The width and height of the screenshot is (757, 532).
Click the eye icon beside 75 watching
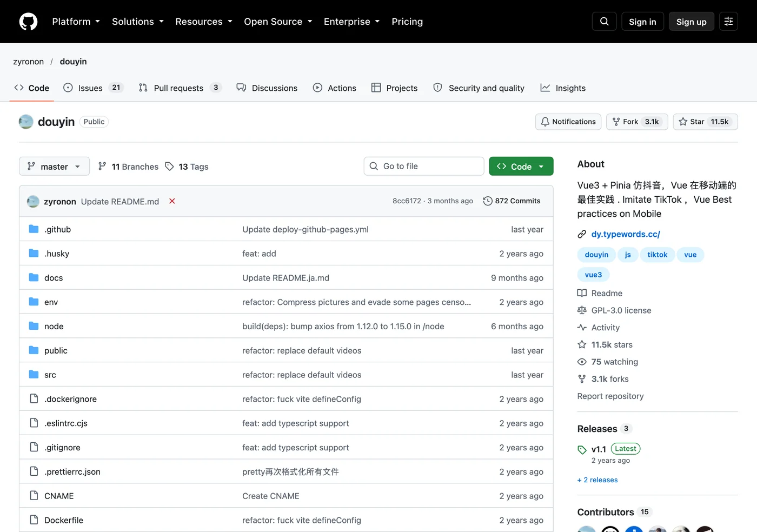click(582, 362)
